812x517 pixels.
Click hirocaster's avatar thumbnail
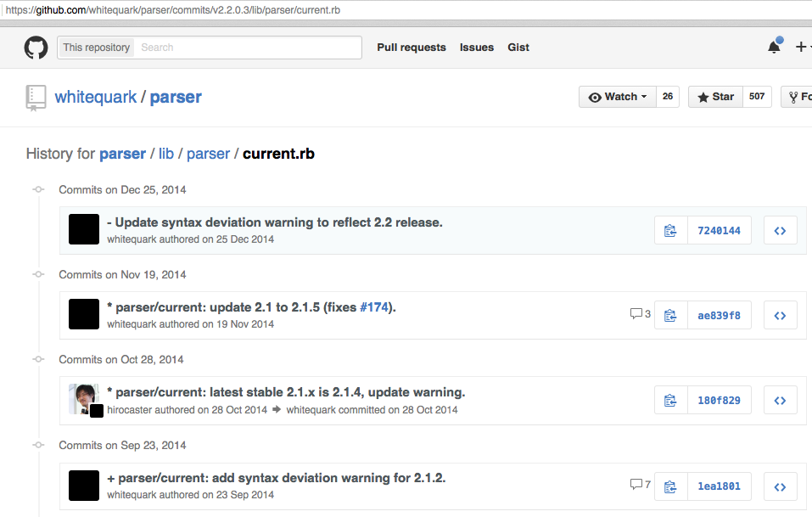click(x=83, y=397)
